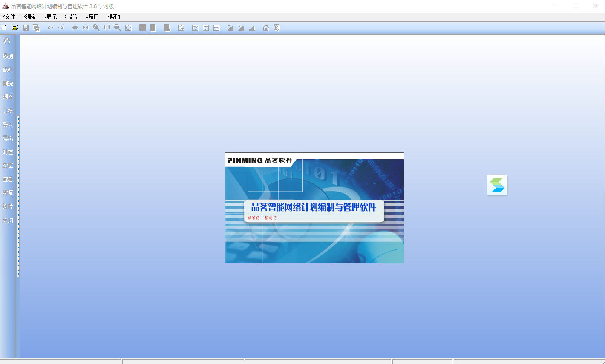
Task: Click the fit-to-window frame icon
Action: 128,28
